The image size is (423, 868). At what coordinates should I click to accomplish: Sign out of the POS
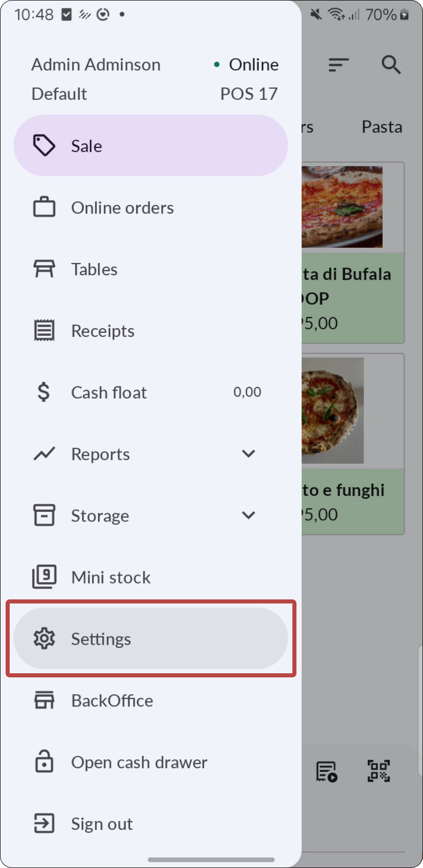(x=102, y=824)
